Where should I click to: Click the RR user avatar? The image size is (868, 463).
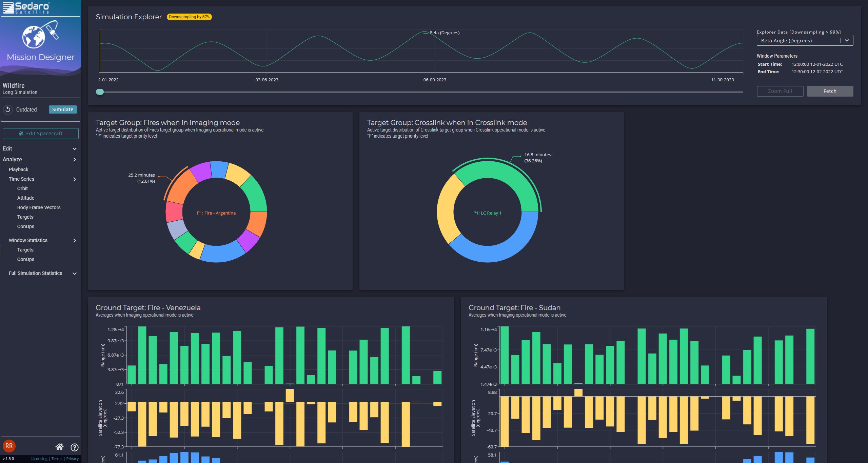tap(9, 446)
